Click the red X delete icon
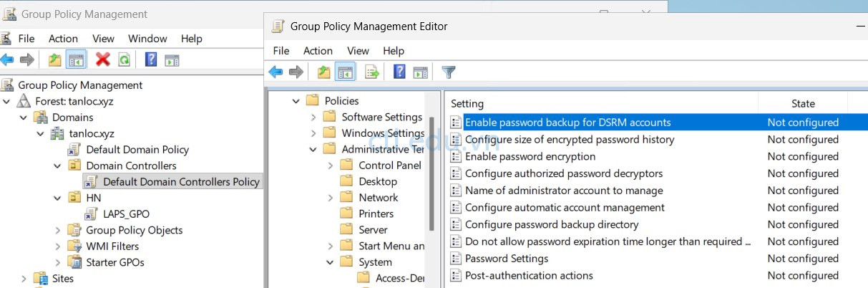The height and width of the screenshot is (288, 868). pos(103,59)
